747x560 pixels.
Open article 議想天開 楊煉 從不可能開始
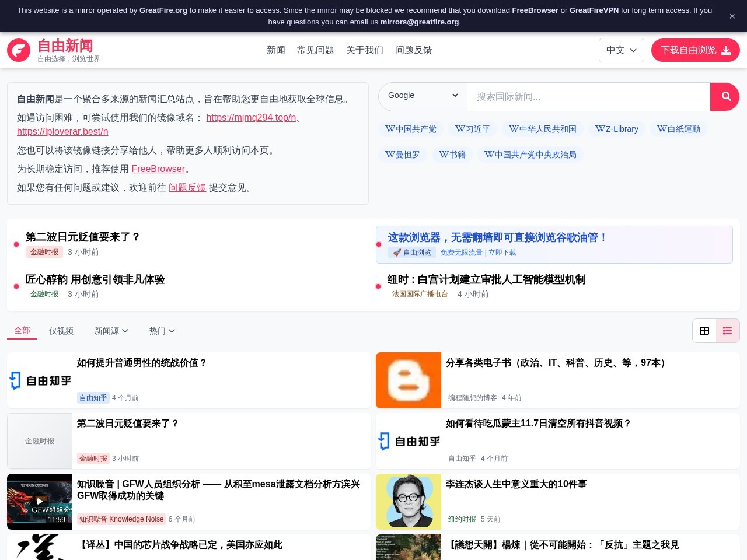[563, 545]
